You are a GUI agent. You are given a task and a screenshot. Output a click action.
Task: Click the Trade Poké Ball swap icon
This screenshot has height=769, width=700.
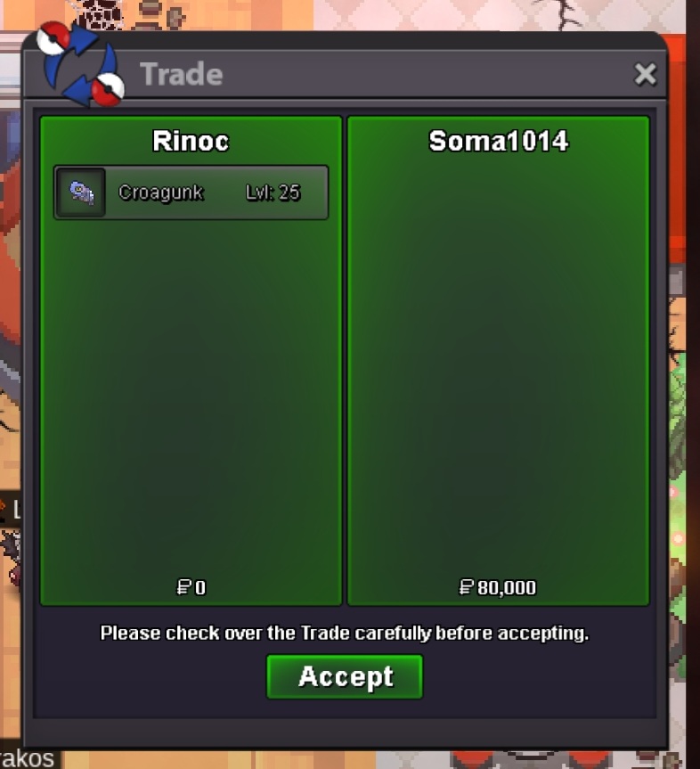[80, 64]
